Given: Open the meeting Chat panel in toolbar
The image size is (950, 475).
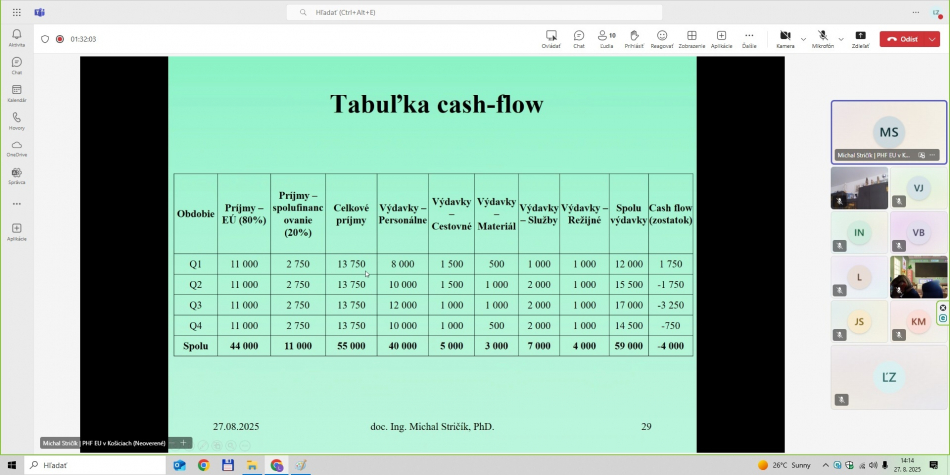Looking at the screenshot, I should (579, 38).
